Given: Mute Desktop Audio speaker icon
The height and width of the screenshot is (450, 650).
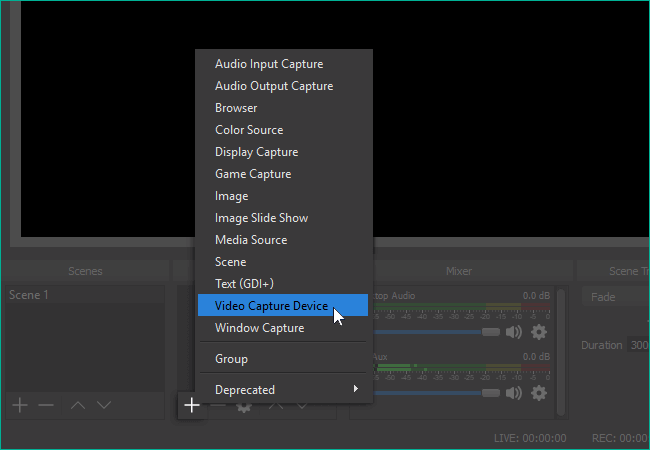Looking at the screenshot, I should tap(514, 332).
